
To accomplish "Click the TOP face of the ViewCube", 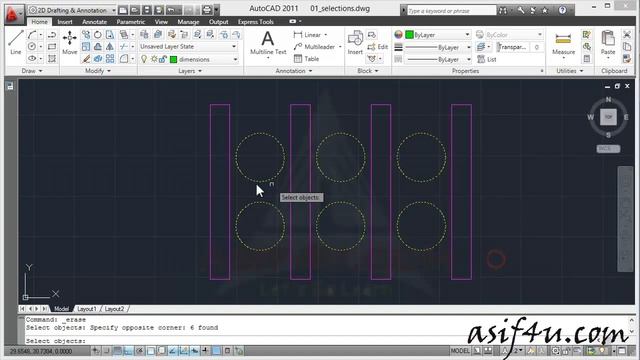I will [608, 117].
